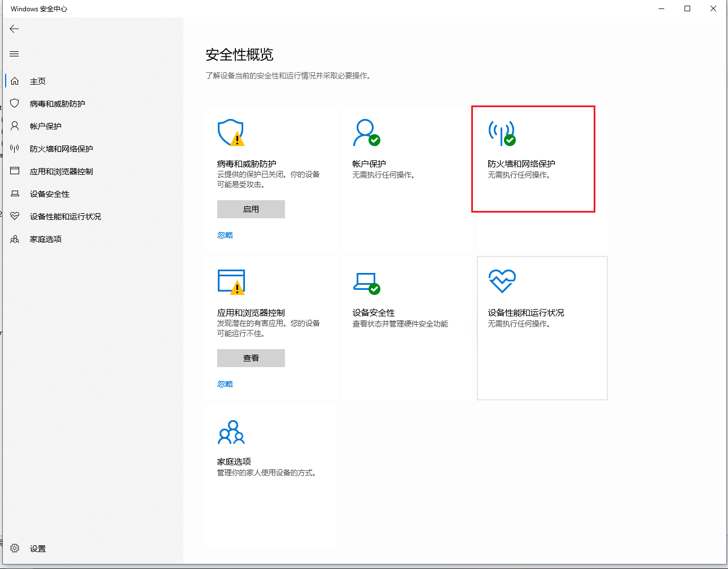Click 发现潜在的有害应用 warning text

point(269,328)
